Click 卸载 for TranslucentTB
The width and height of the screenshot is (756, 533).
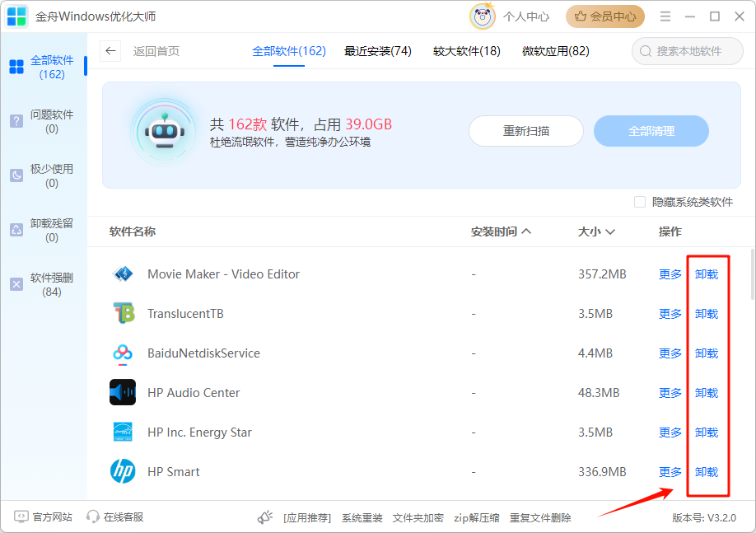[x=707, y=314]
